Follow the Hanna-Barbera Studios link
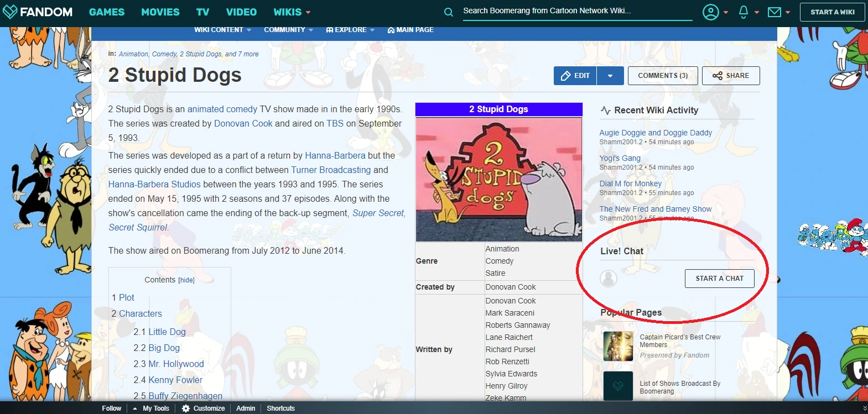 point(154,185)
